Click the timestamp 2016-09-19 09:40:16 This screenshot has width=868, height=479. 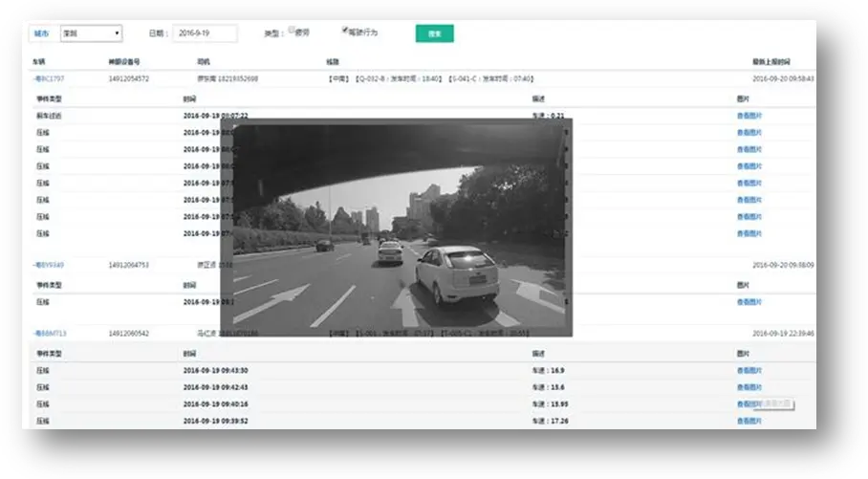215,404
